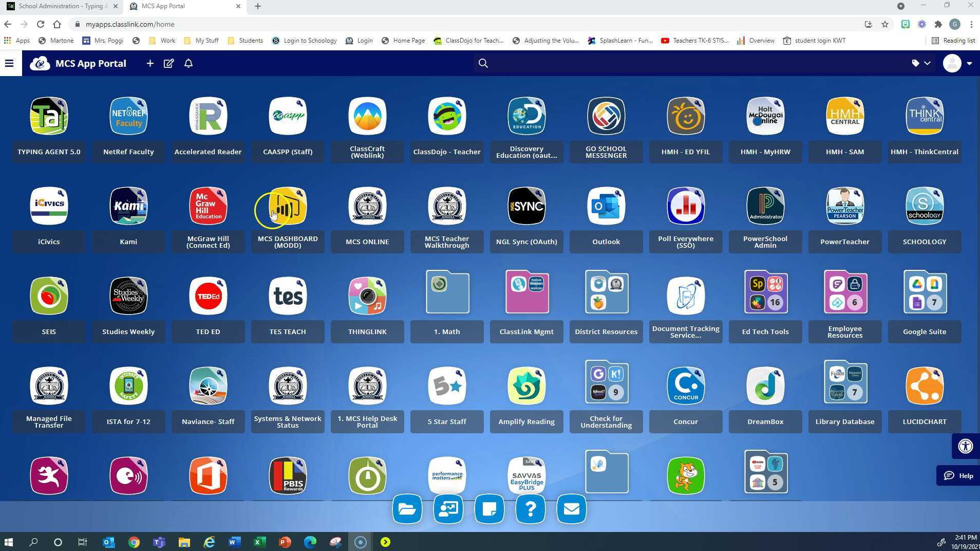Reload the current page
The width and height of the screenshot is (980, 551).
(41, 24)
